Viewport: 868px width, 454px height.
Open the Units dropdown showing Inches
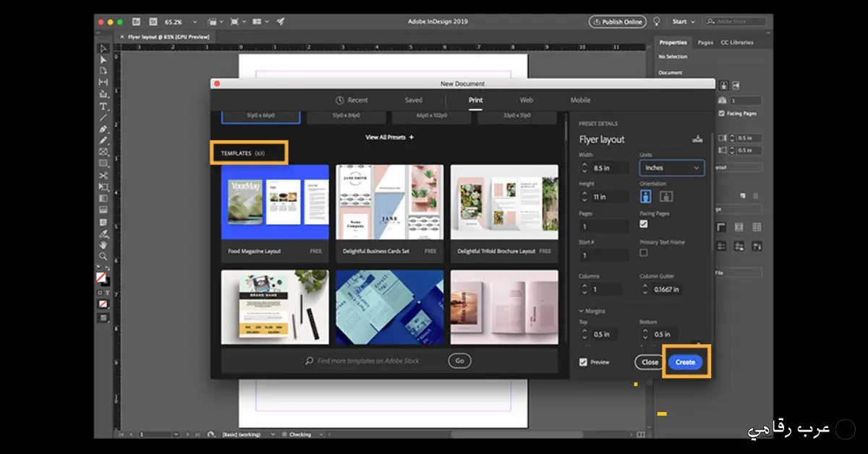[x=671, y=167]
